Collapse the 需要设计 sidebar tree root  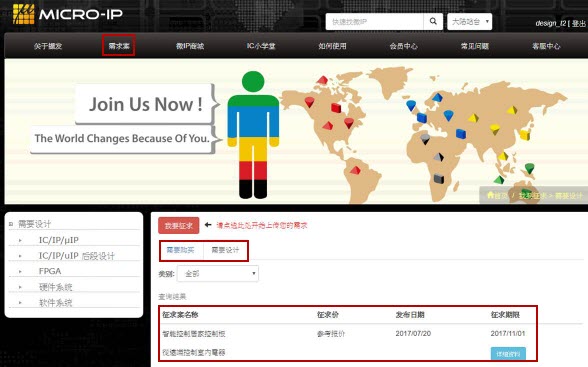[x=11, y=224]
